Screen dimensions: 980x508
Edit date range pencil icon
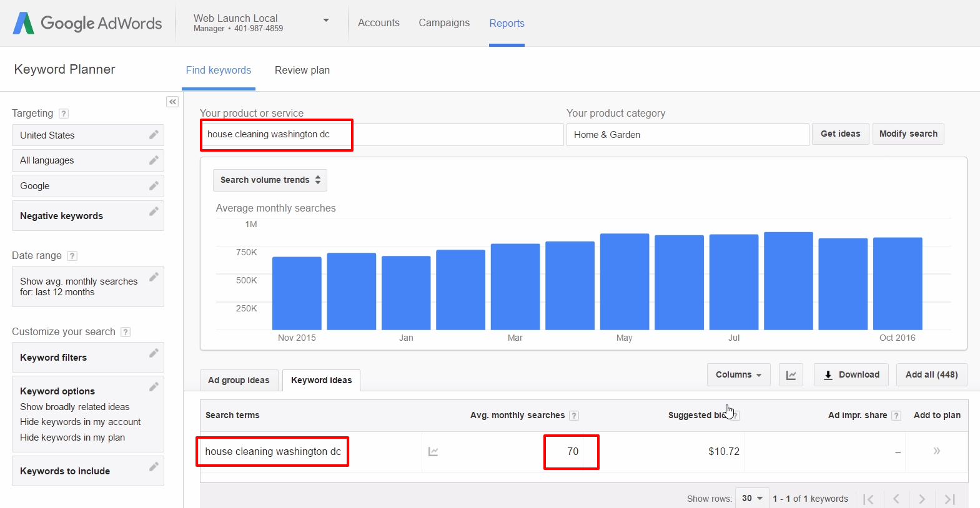pyautogui.click(x=154, y=277)
